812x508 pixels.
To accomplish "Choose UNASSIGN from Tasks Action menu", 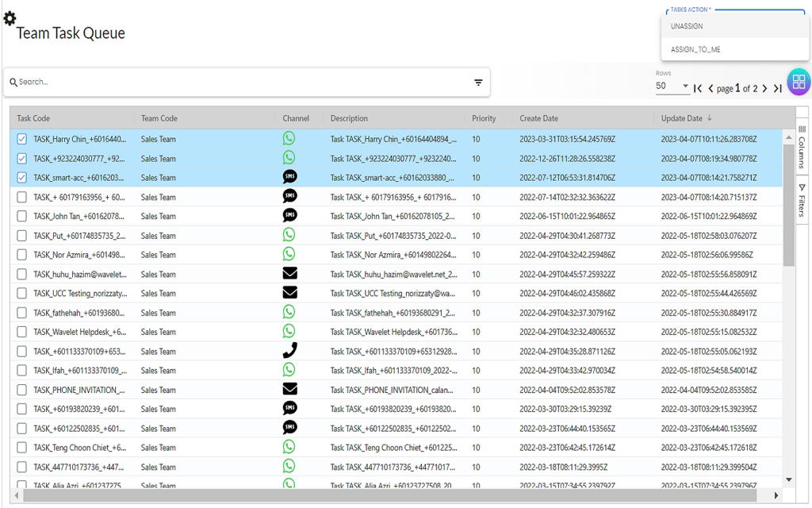I will 687,26.
